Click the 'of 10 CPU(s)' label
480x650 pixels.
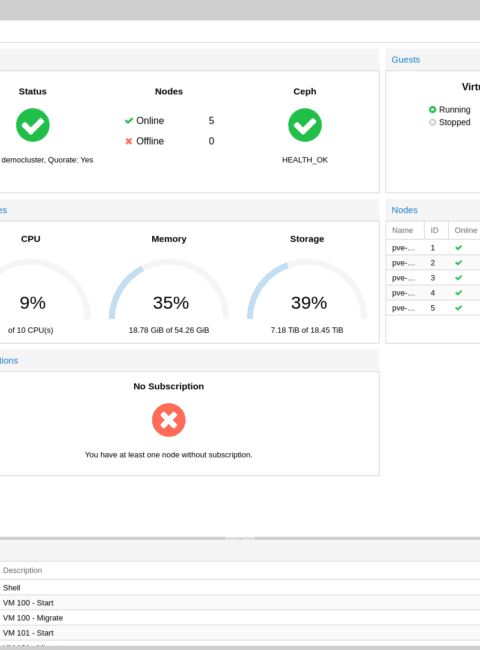pos(31,330)
